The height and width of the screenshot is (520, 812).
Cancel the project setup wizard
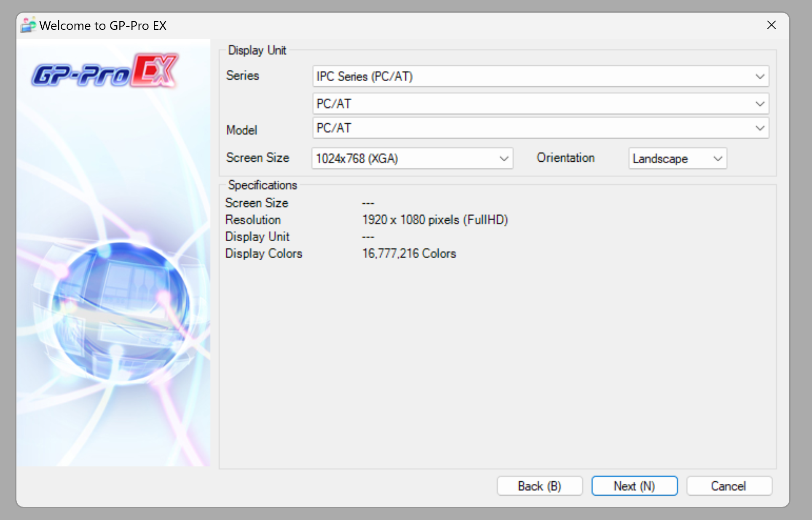[729, 486]
